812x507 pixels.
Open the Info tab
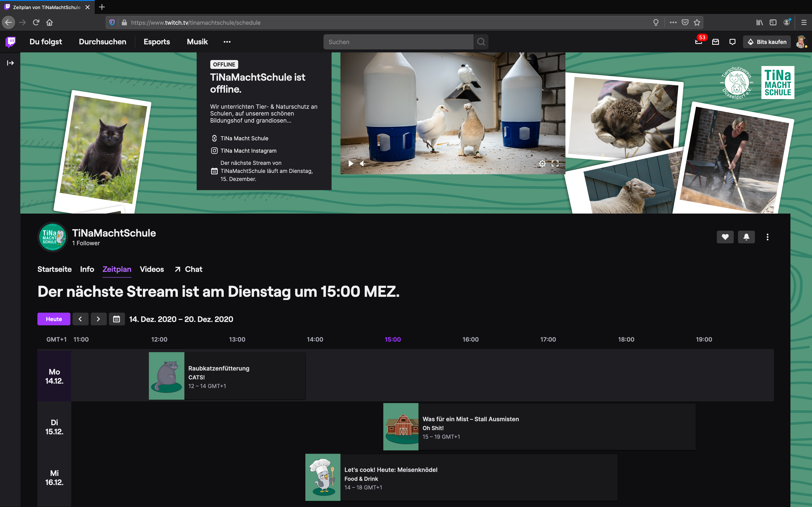tap(87, 269)
